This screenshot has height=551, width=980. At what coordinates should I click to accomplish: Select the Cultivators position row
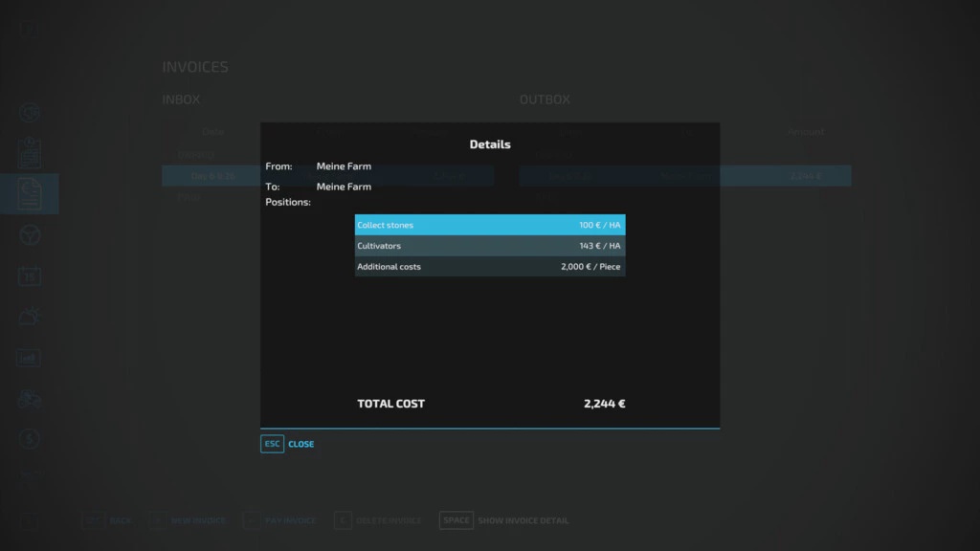tap(489, 246)
